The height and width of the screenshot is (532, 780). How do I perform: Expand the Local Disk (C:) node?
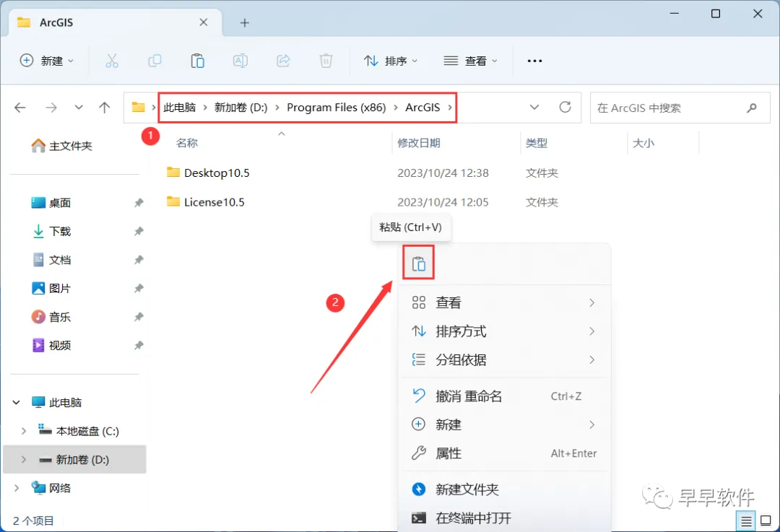pyautogui.click(x=23, y=431)
